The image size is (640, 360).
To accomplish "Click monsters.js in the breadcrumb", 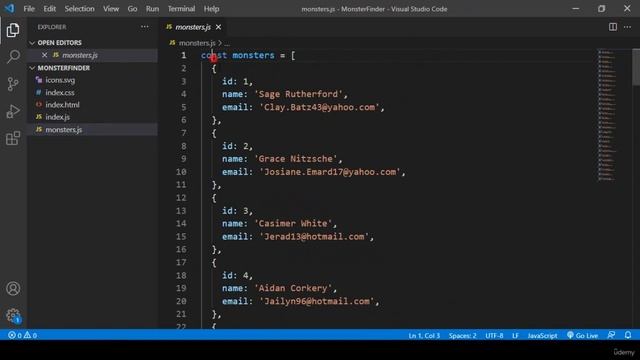I will (x=197, y=43).
